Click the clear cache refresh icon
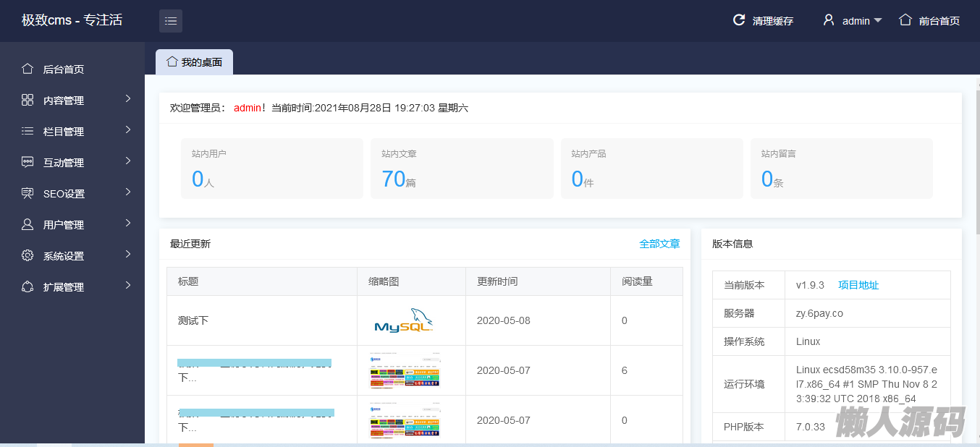 [739, 20]
